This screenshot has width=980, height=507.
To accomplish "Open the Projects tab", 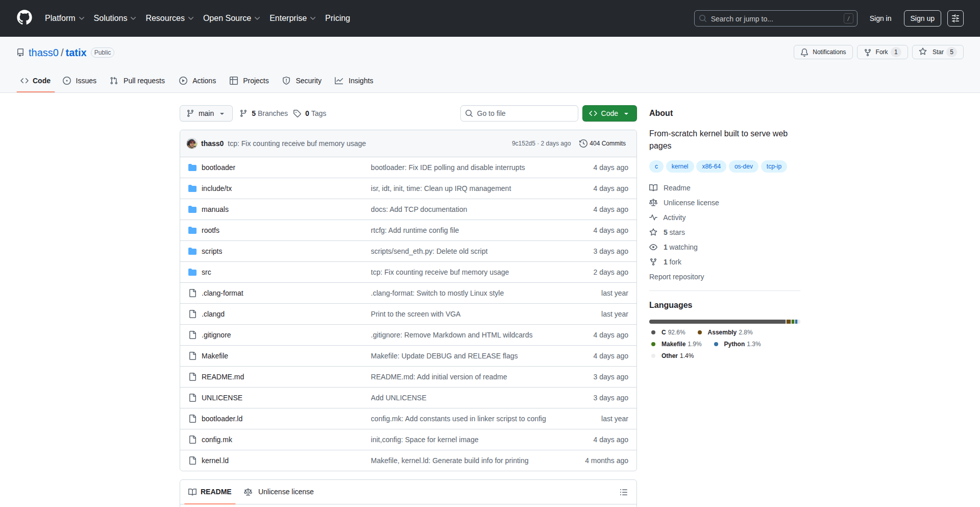I will (x=250, y=81).
